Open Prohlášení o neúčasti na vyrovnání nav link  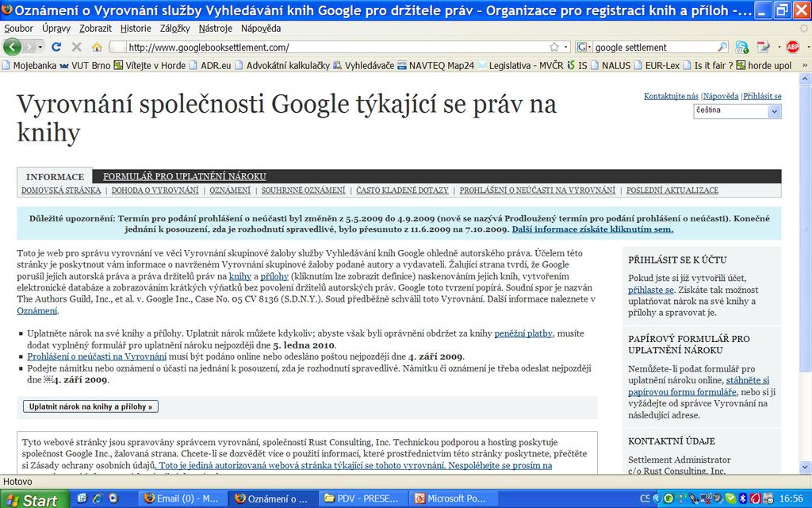(x=538, y=190)
